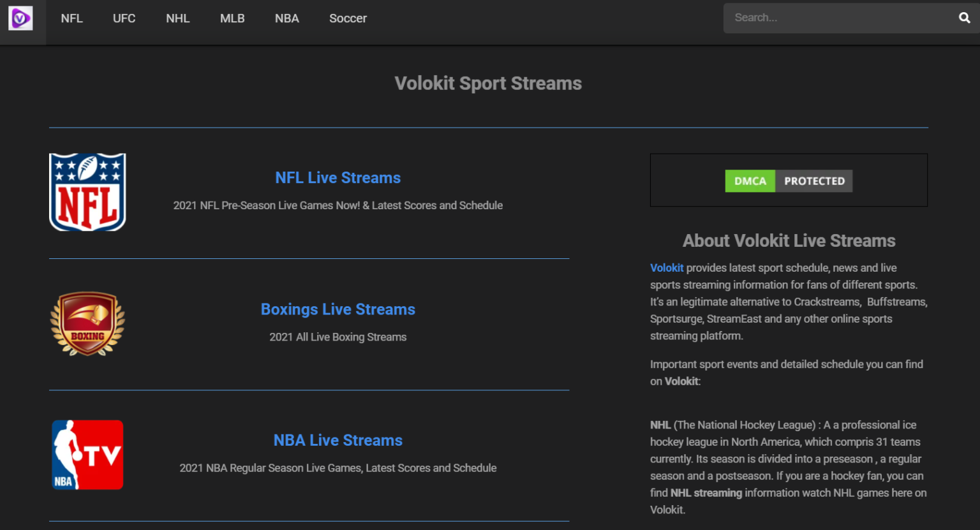Click the NFL shield logo

click(87, 191)
